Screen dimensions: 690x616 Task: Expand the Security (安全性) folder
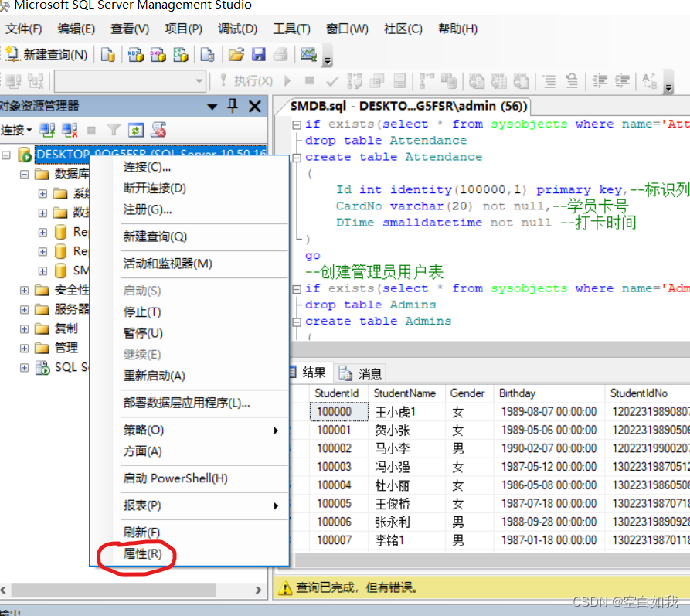(24, 290)
